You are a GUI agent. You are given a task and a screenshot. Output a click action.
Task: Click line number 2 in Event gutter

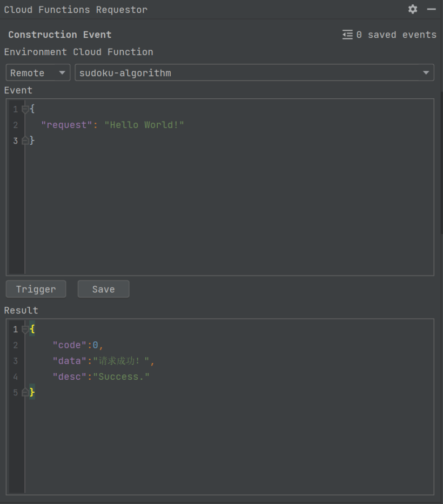pyautogui.click(x=16, y=125)
